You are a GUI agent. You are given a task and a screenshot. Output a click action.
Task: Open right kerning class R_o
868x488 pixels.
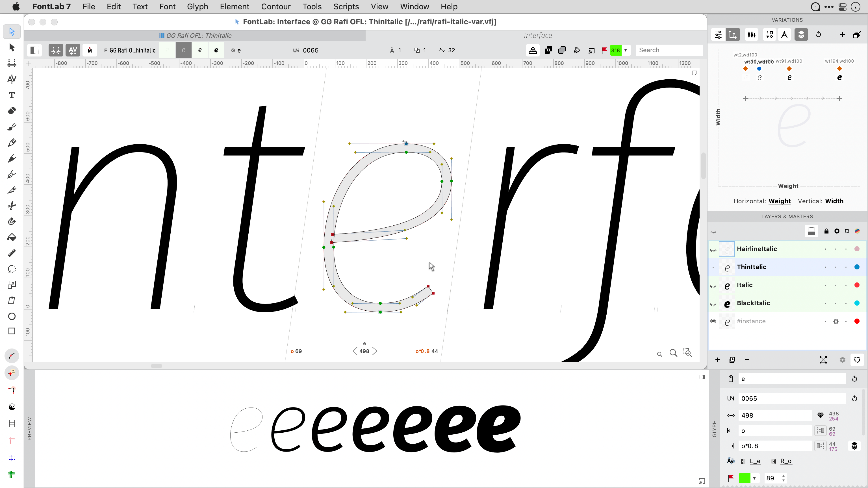(786, 461)
